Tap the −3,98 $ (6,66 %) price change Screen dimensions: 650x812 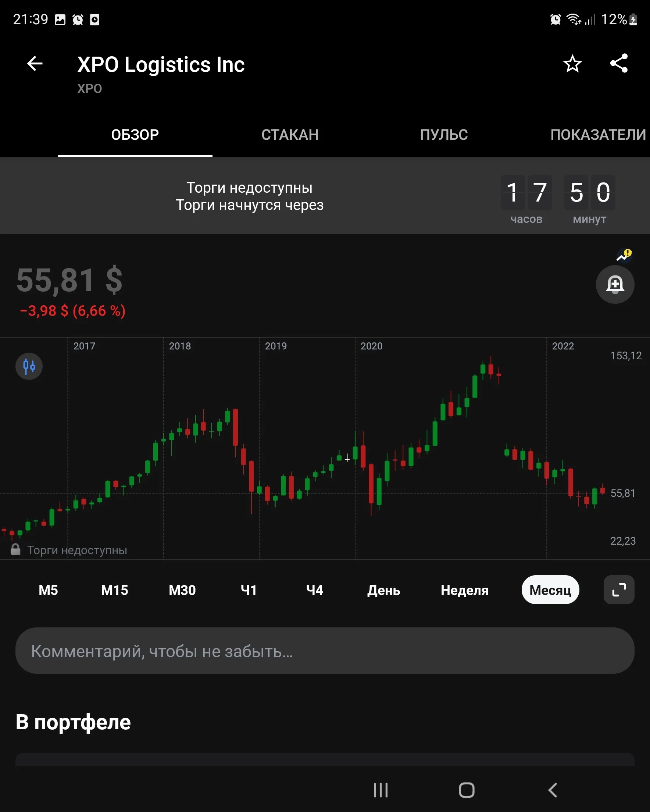click(x=73, y=311)
